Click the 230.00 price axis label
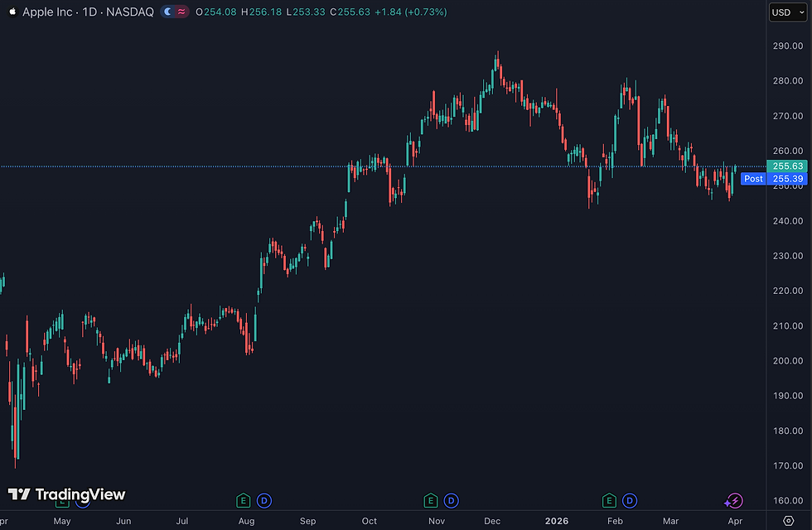Viewport: 812px width, 530px height. coord(788,256)
